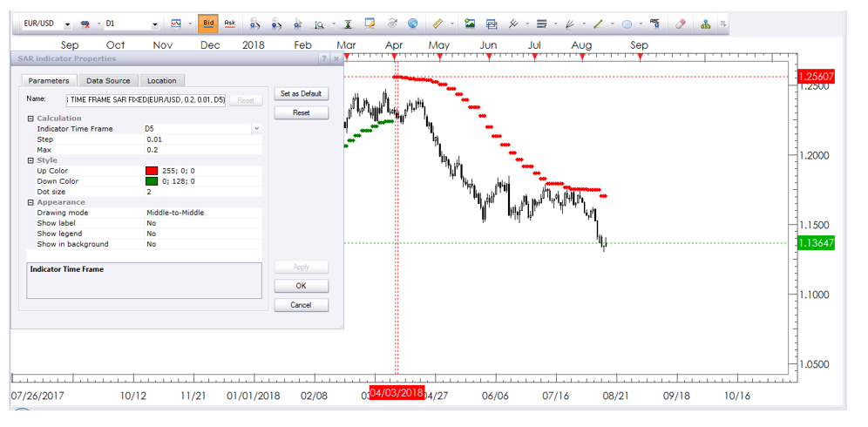Select the Andrews pitchfork tool icon
The height and width of the screenshot is (427, 868).
(513, 24)
